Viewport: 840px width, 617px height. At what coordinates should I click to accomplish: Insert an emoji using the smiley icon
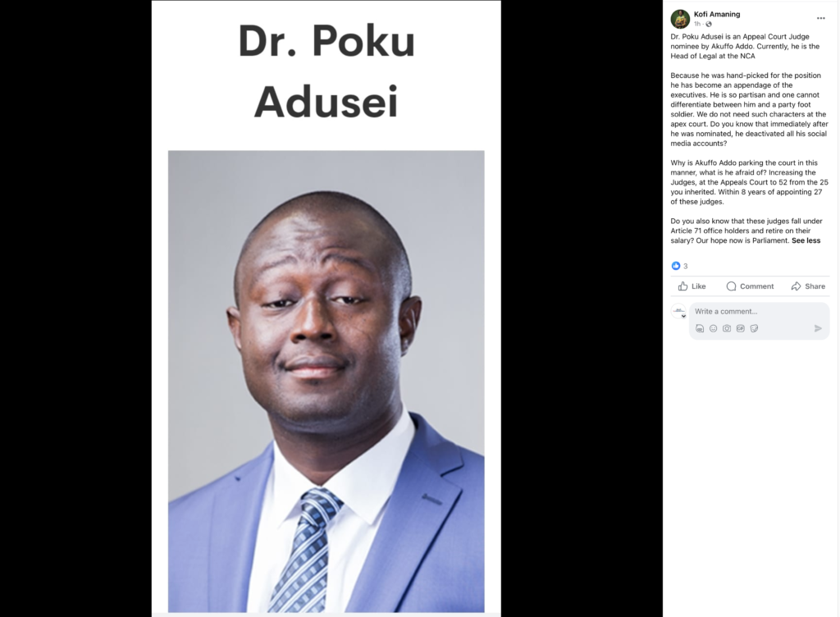(713, 328)
